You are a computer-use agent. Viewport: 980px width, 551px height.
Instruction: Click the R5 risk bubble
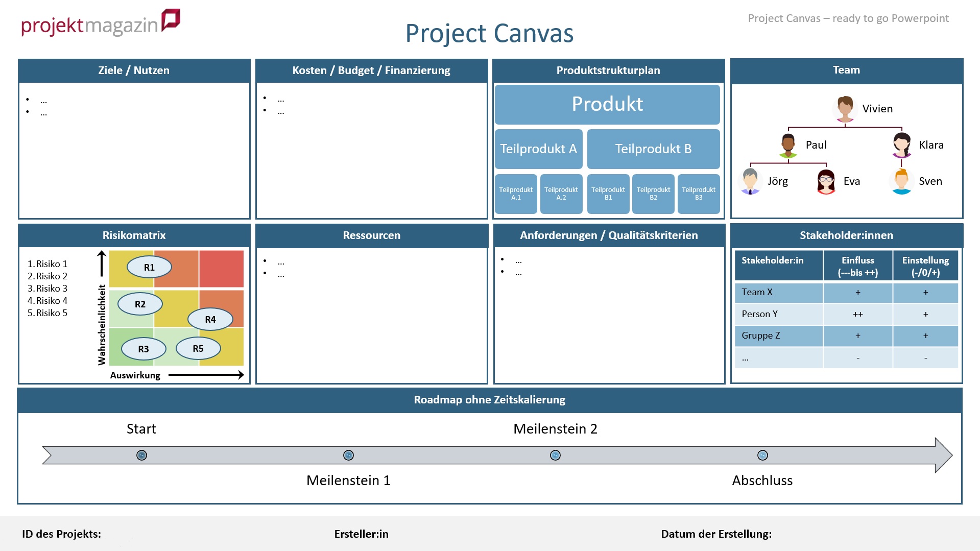pyautogui.click(x=198, y=348)
